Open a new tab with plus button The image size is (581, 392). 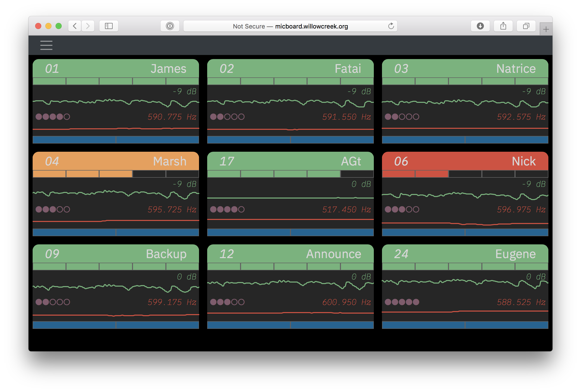tap(546, 30)
